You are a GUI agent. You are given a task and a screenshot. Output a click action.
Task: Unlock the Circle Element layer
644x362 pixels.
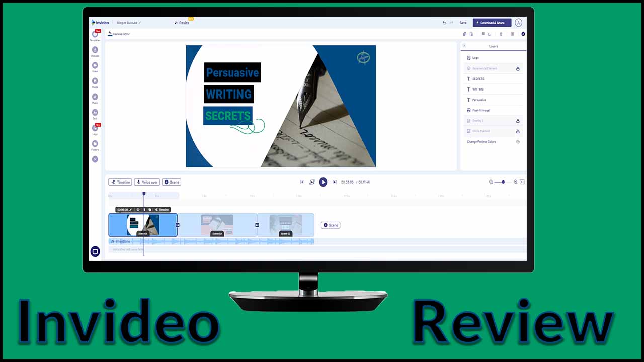518,131
